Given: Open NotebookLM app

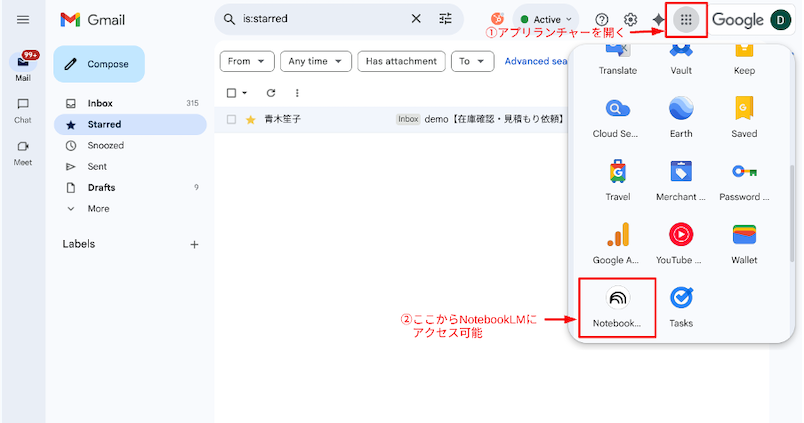Looking at the screenshot, I should point(617,307).
